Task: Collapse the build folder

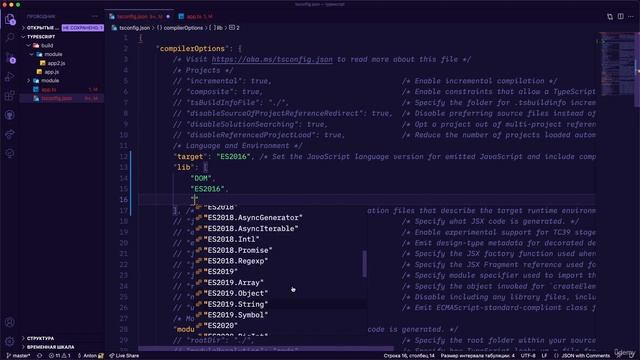Action: [x=47, y=45]
